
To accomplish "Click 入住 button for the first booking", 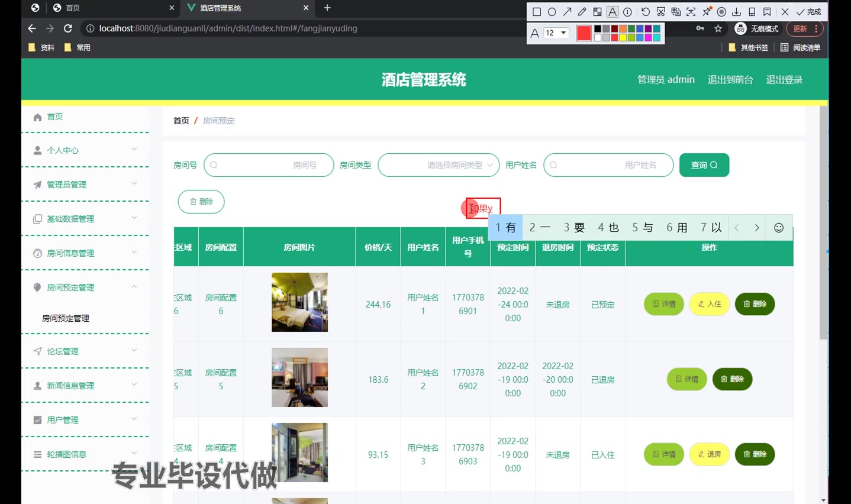I will point(709,304).
